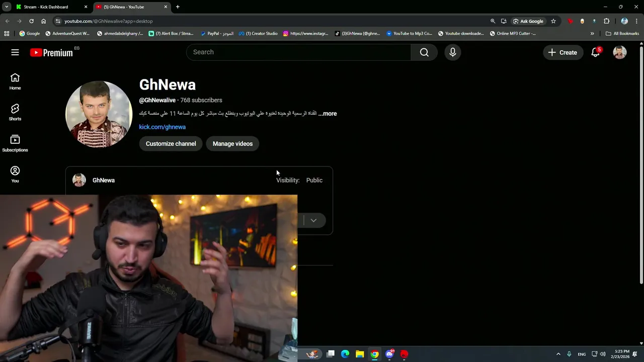The height and width of the screenshot is (362, 644).
Task: Close the Kick Dashboard tab
Action: coord(86,7)
